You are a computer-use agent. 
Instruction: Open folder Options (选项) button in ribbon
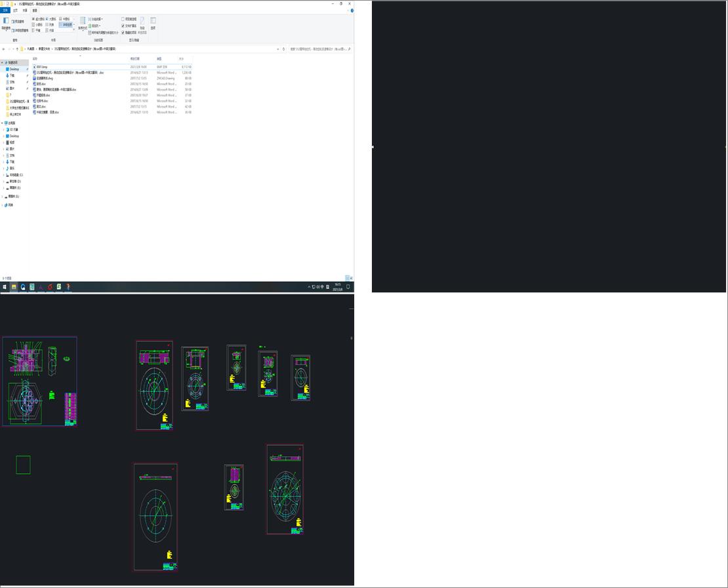point(153,24)
